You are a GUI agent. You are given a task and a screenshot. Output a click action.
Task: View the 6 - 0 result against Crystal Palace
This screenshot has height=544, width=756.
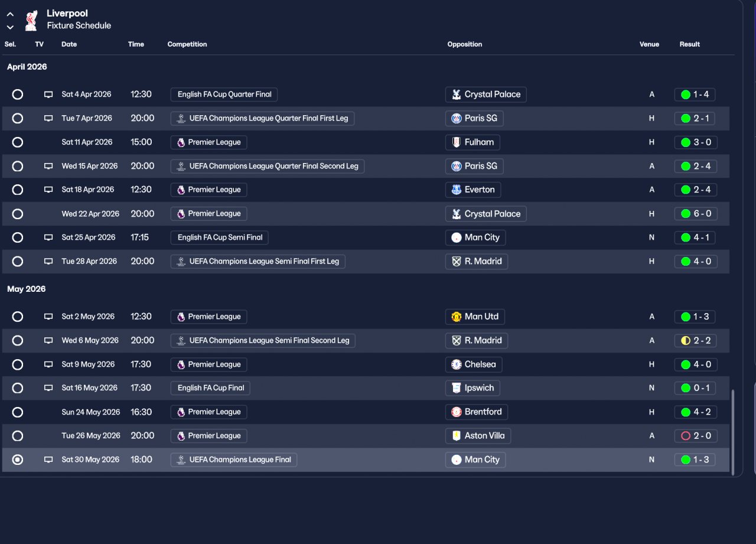(696, 214)
